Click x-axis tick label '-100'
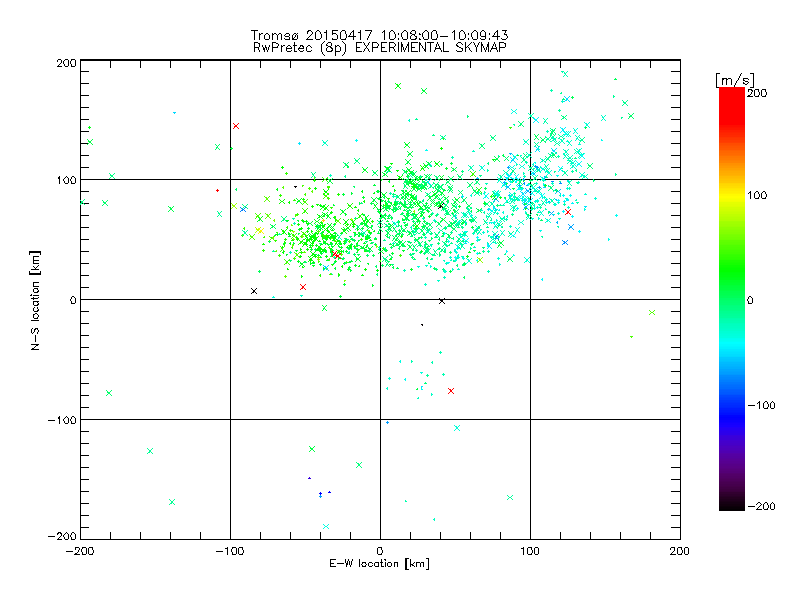Viewport: 800px width, 600px height. tap(230, 551)
